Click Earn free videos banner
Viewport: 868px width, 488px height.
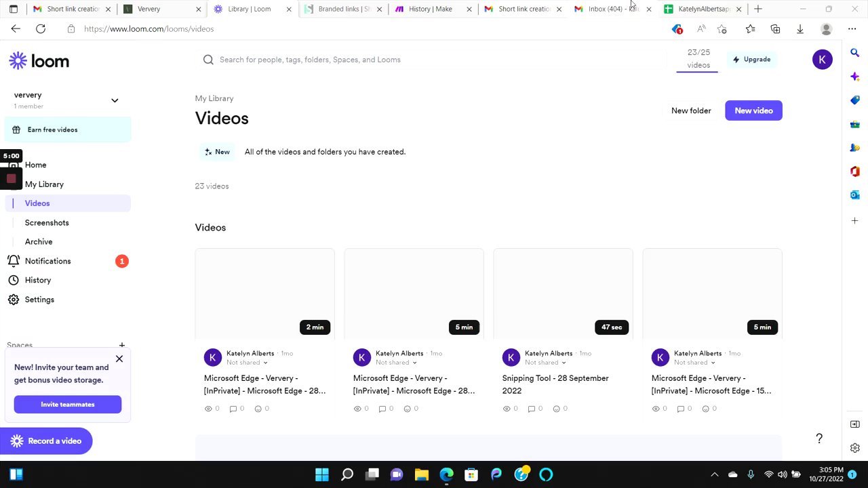pyautogui.click(x=68, y=129)
